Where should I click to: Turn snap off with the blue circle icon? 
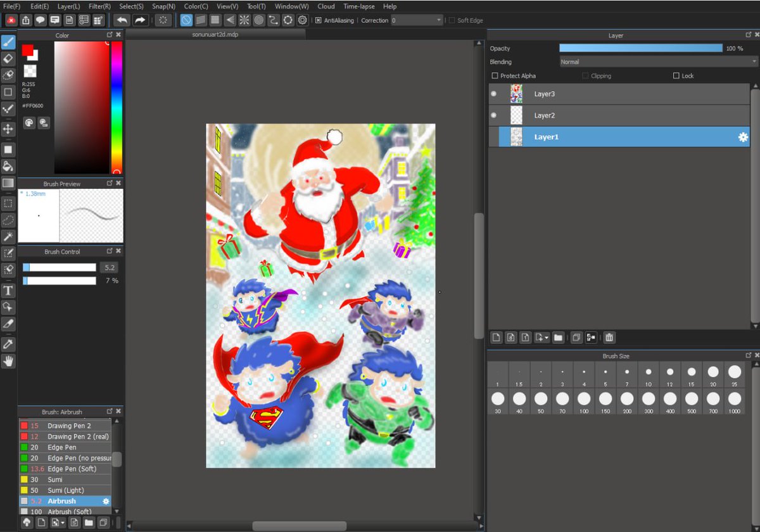point(186,20)
